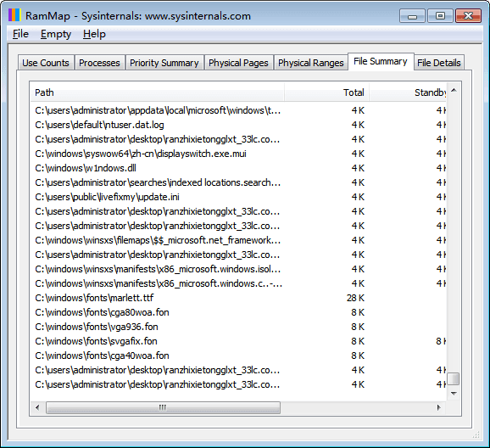Click the horizontal scrollbar thumb
This screenshot has width=490, height=448.
point(163,407)
